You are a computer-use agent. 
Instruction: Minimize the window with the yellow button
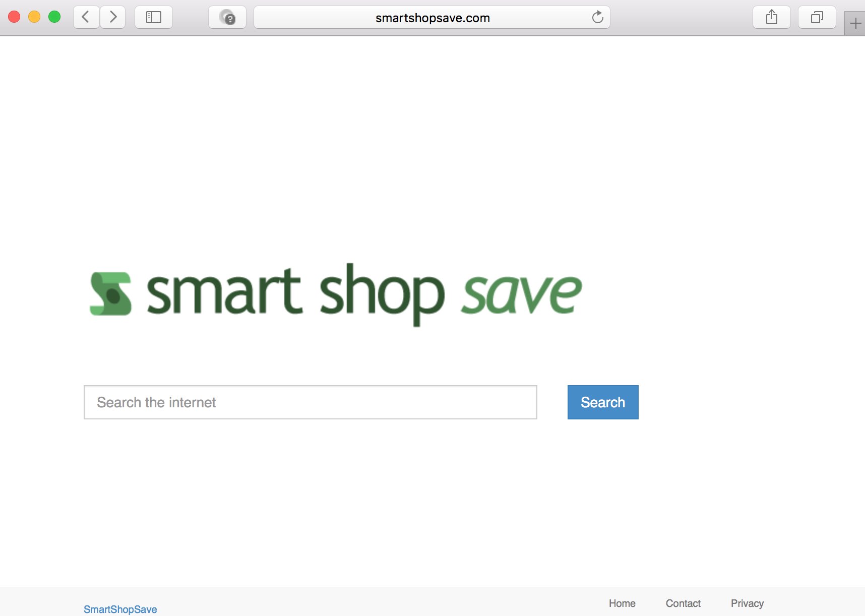34,17
